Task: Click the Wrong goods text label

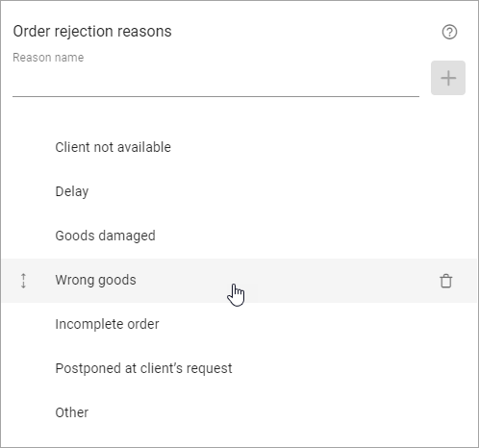Action: (x=95, y=280)
